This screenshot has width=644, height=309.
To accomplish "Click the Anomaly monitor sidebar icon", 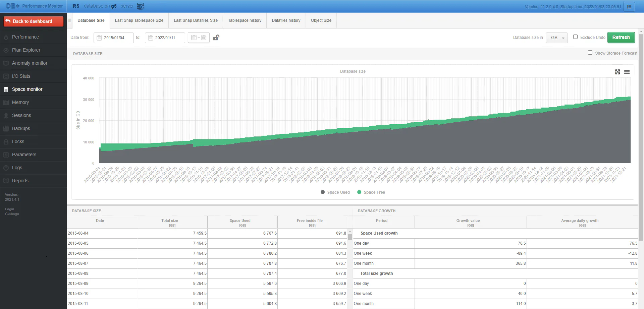I will [x=6, y=63].
